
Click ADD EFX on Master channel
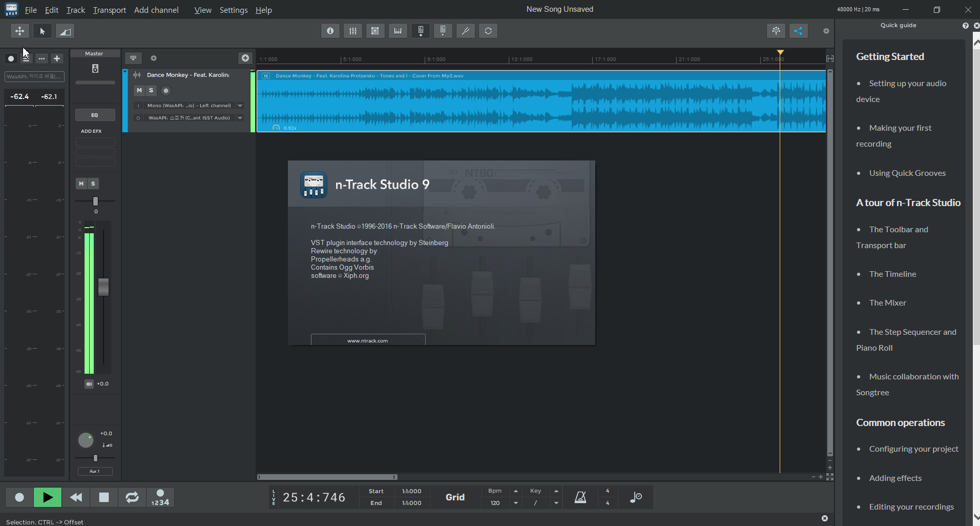point(91,131)
